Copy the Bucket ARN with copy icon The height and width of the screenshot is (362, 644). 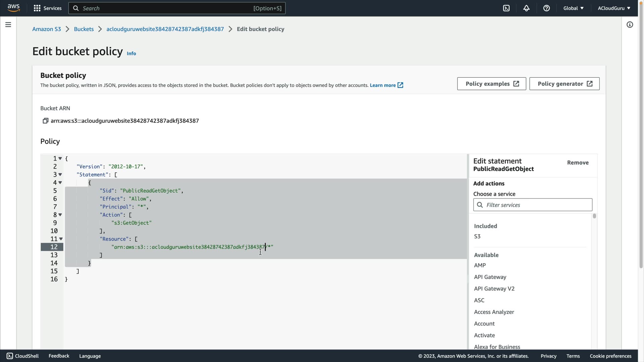click(45, 121)
